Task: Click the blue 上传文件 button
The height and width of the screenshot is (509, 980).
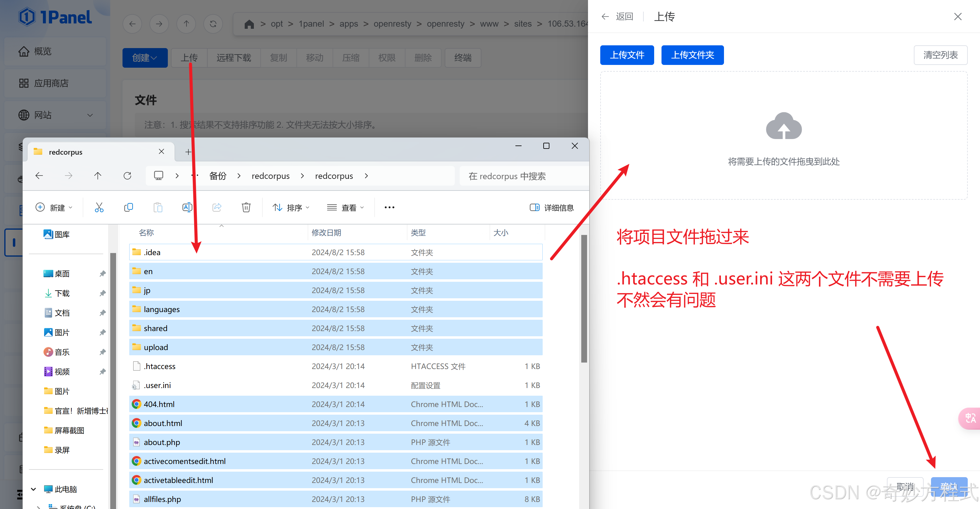Action: (627, 55)
